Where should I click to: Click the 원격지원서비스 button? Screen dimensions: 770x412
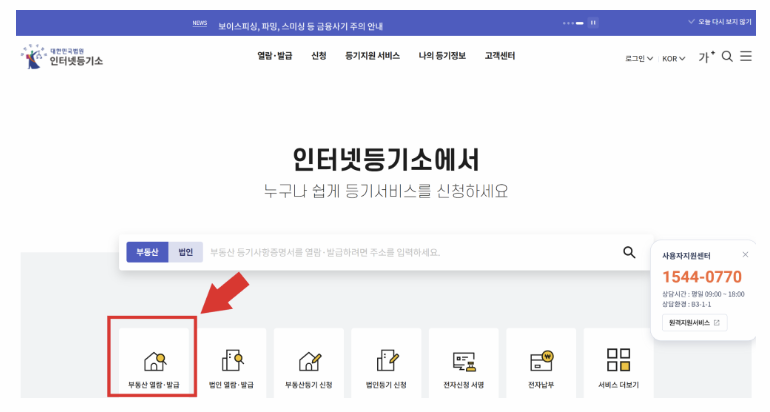pyautogui.click(x=694, y=323)
